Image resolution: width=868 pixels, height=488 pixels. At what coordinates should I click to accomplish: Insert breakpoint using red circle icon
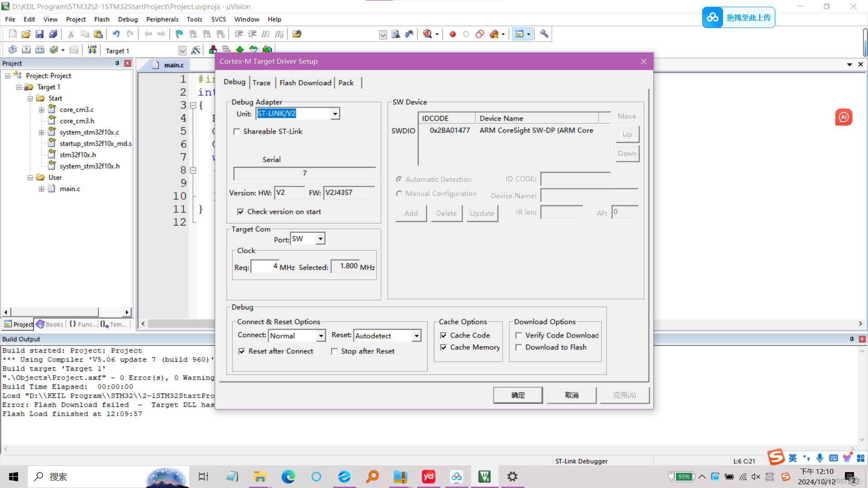452,34
